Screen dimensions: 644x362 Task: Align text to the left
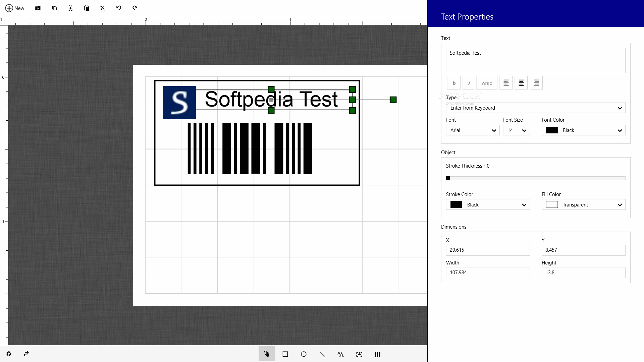point(506,83)
